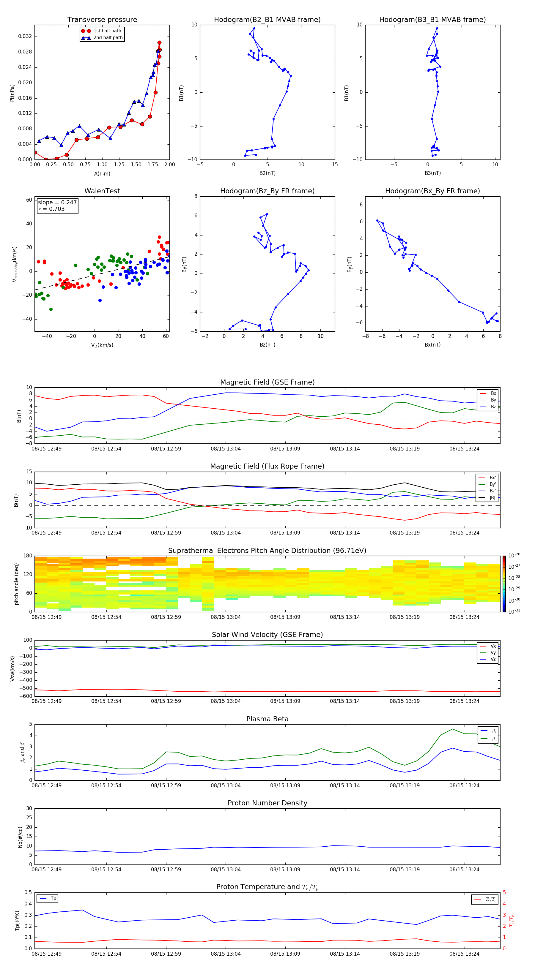The height and width of the screenshot is (980, 535).
Task: Click '08/15 13:24' tick under Proton Number Density
Action: pos(464,870)
